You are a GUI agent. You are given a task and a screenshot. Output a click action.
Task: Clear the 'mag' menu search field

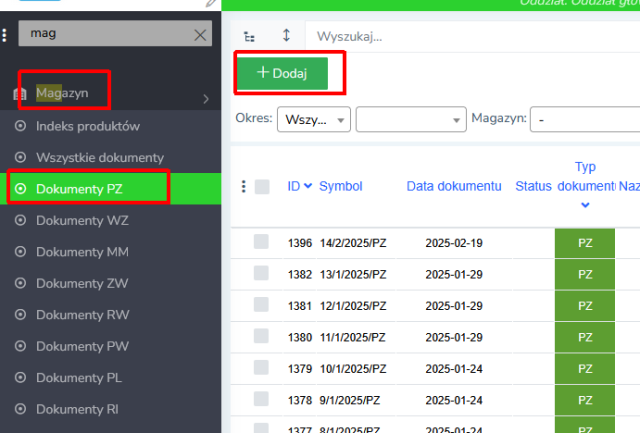(x=200, y=35)
